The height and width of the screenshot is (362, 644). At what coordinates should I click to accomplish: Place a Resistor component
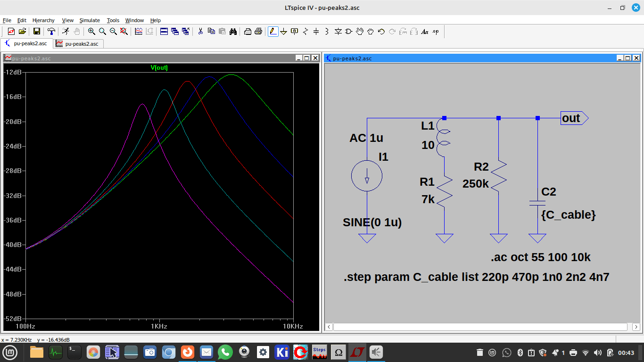pos(305,32)
